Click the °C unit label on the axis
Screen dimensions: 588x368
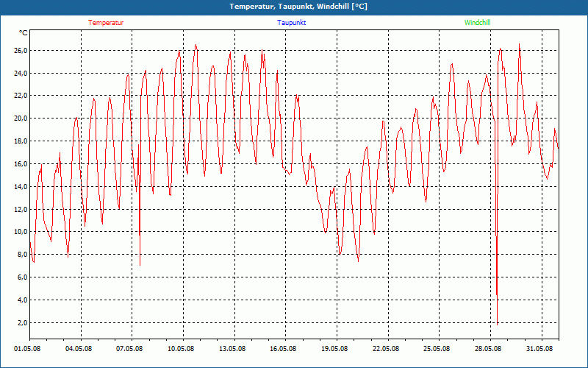click(24, 33)
